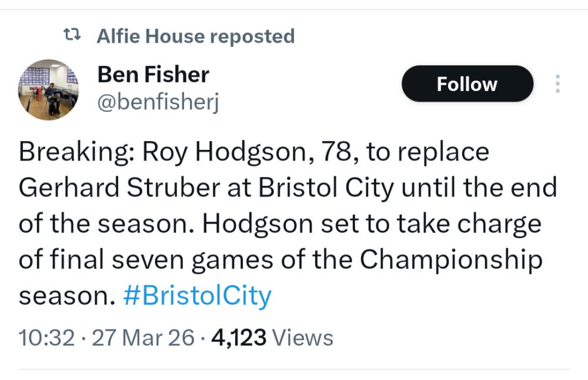
Task: Open the three-dot more options menu
Action: coord(557,84)
